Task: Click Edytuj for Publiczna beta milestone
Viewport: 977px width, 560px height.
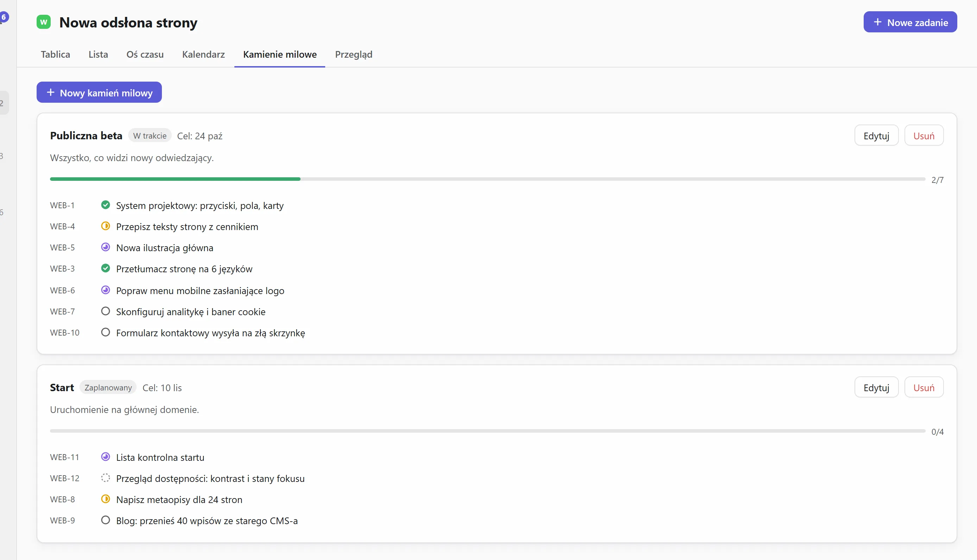Action: point(876,136)
